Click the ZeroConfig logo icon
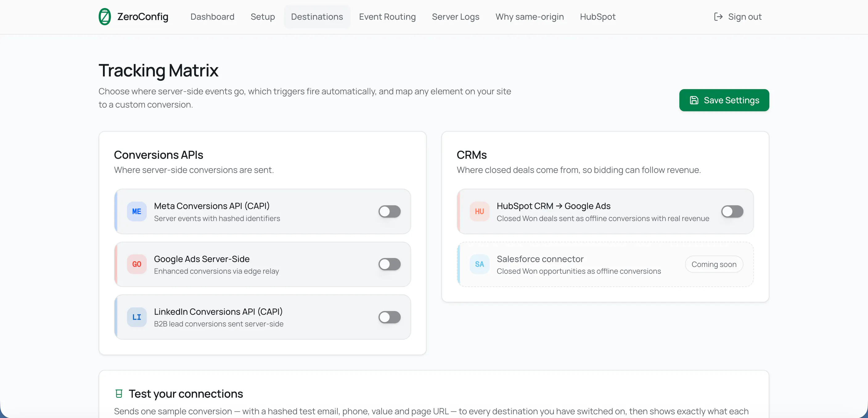The image size is (868, 418). 105,17
